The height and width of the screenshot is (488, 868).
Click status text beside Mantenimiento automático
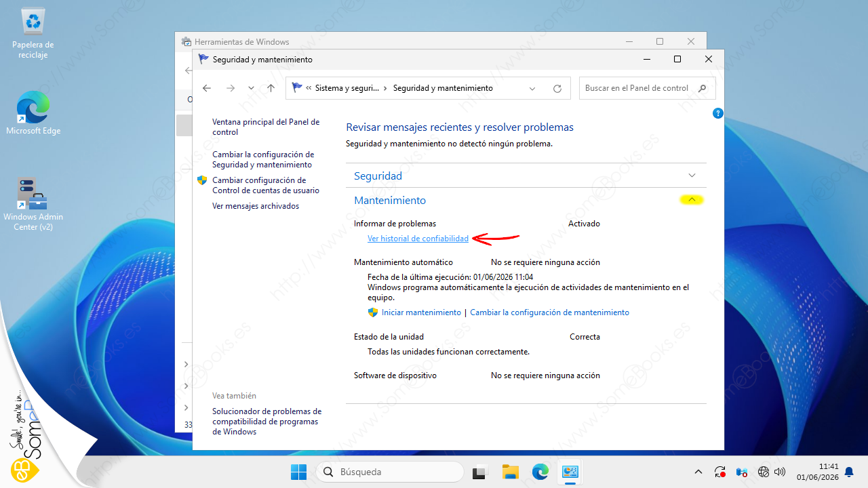pos(545,262)
